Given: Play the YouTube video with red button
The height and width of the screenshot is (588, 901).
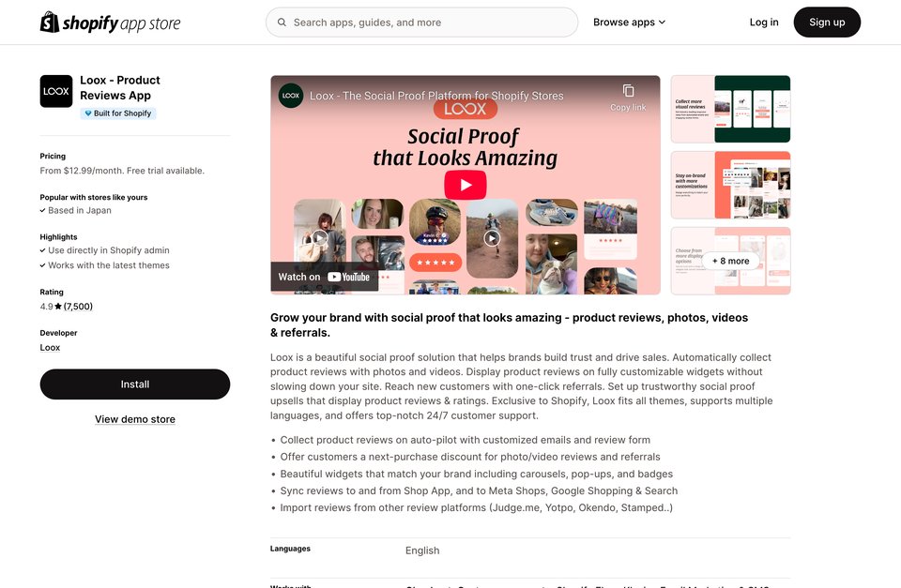Looking at the screenshot, I should [466, 185].
